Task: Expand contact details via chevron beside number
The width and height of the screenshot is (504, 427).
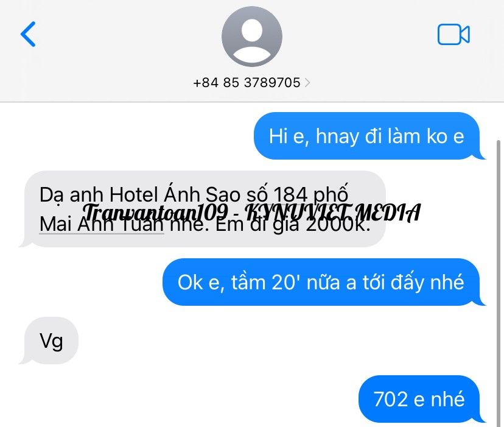Action: coord(307,83)
